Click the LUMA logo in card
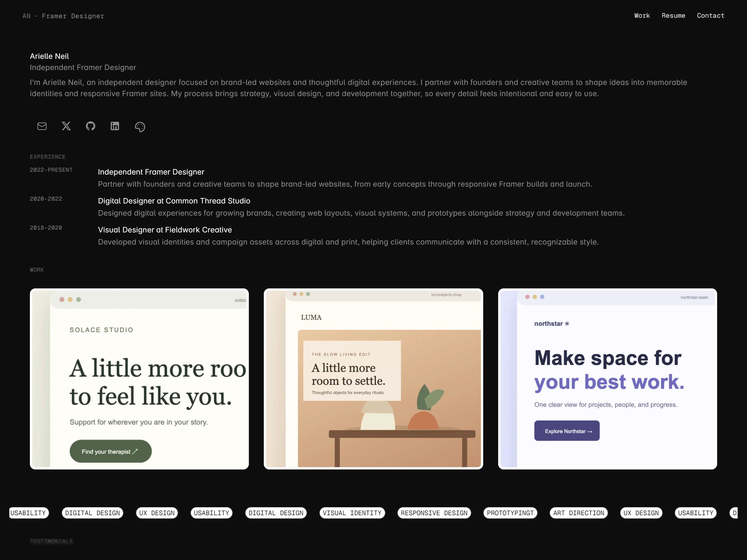The height and width of the screenshot is (560, 747). (x=311, y=317)
